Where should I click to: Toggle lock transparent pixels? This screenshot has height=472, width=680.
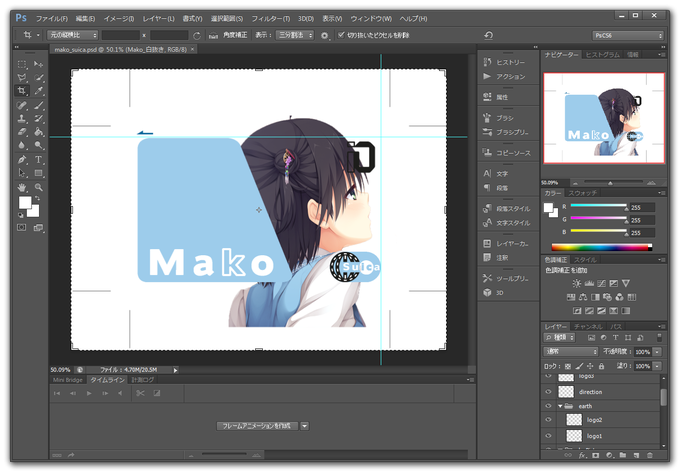coord(568,366)
